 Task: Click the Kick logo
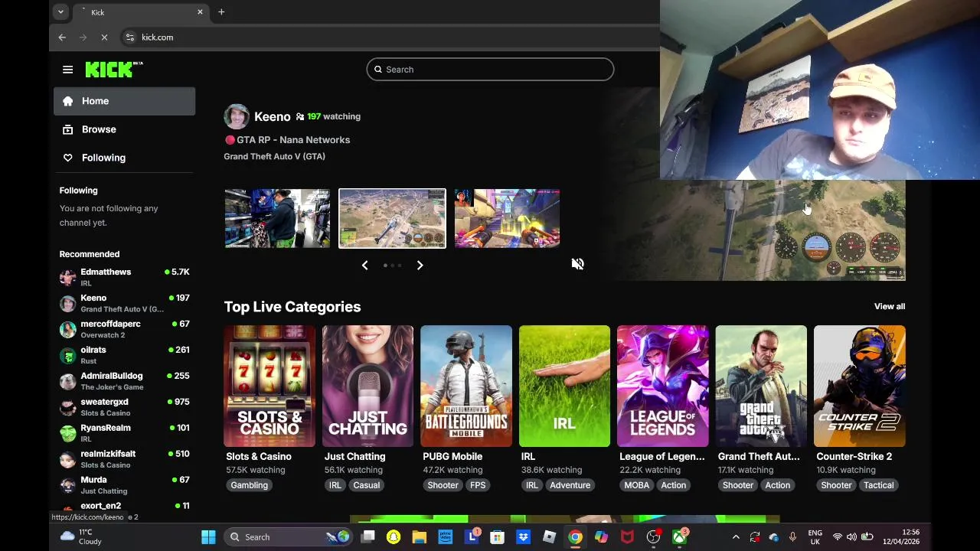click(x=113, y=70)
